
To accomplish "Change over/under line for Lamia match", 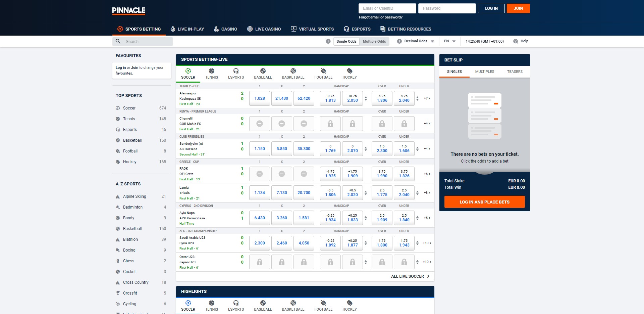I will tap(417, 193).
